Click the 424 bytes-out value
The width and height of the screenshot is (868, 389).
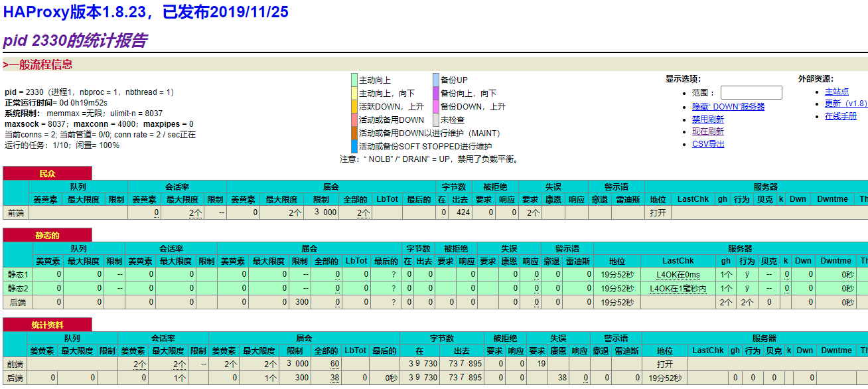coord(463,212)
